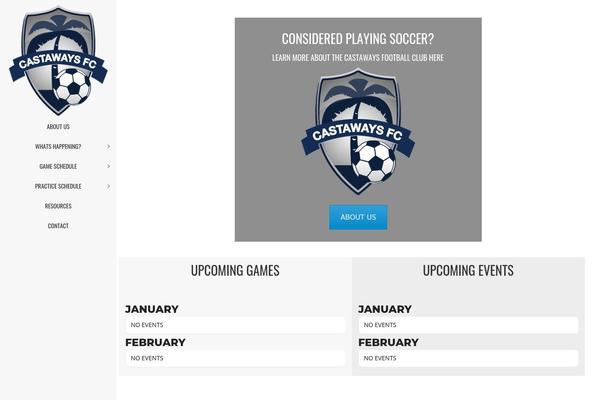Viewport: 600px width, 400px height.
Task: Select February under Upcoming Games
Action: pos(155,342)
